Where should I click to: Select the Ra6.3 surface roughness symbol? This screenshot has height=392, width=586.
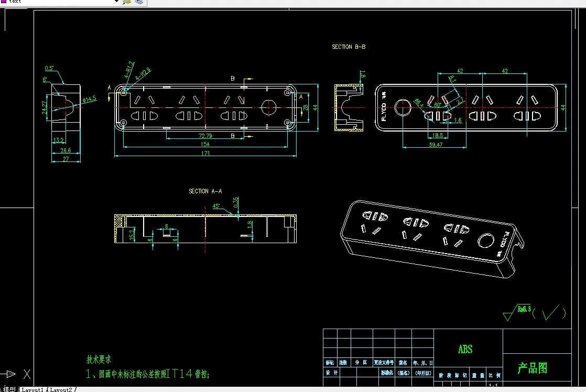coord(517,312)
